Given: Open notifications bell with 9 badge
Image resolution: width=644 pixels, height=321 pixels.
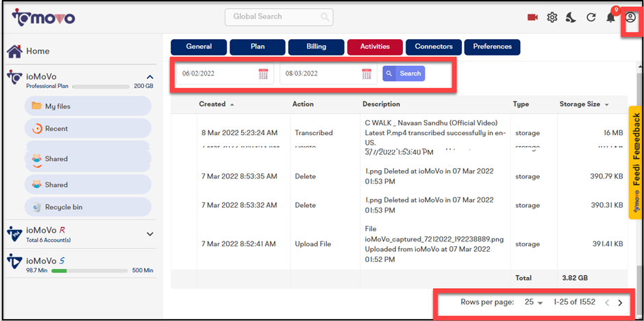Looking at the screenshot, I should point(610,16).
